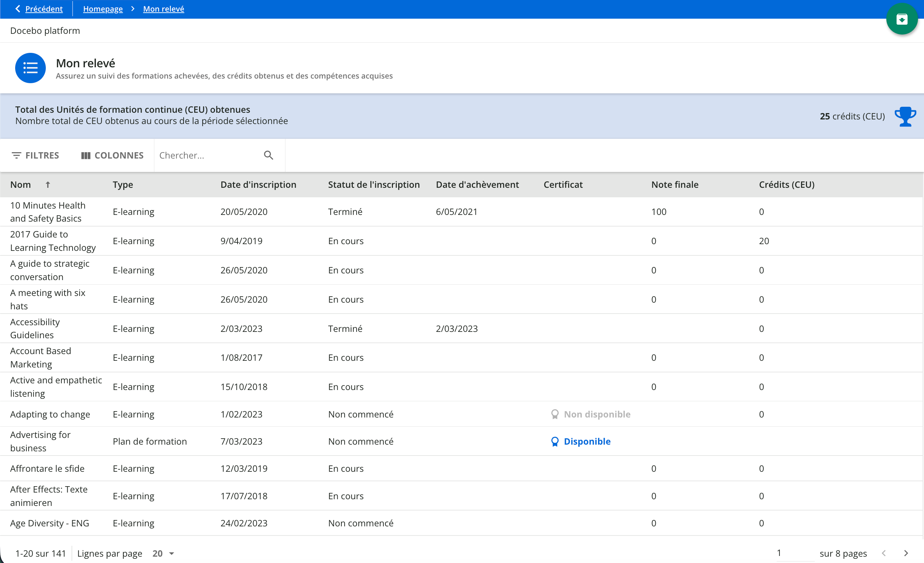This screenshot has width=924, height=563.
Task: Sort by Date d'inscription column header
Action: (258, 184)
